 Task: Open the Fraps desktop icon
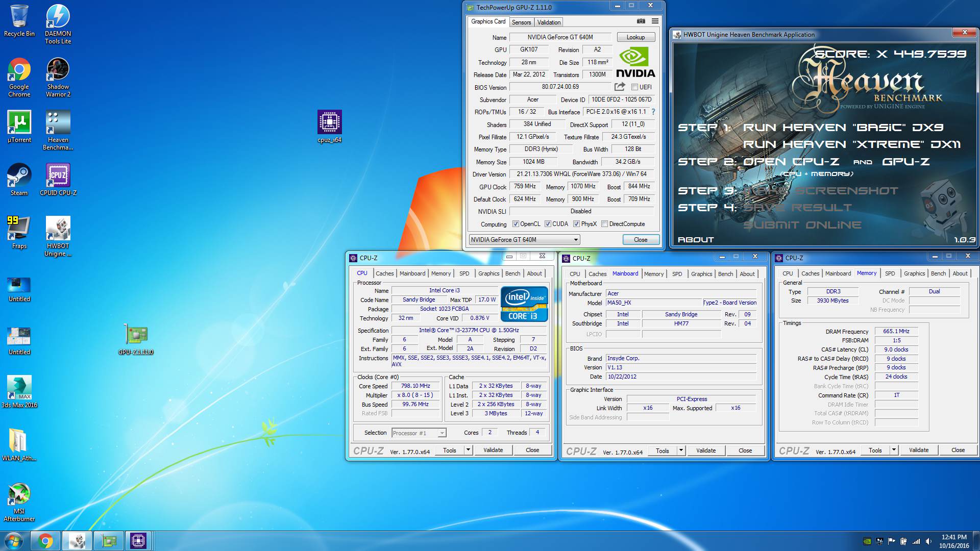tap(19, 232)
